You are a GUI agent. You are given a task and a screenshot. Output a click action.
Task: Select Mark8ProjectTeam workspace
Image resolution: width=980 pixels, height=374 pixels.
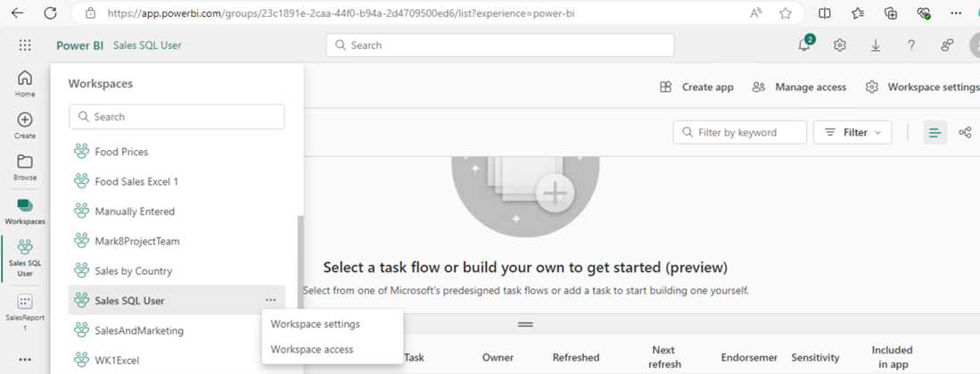(177, 241)
